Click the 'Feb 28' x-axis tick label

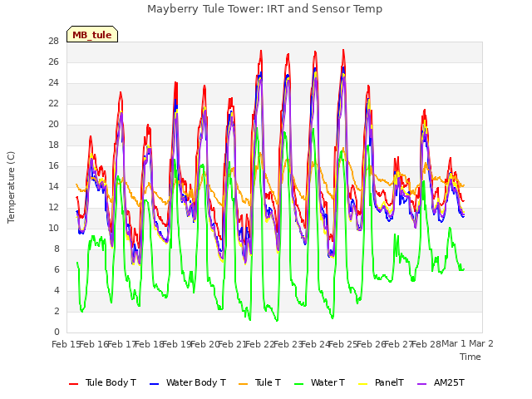coord(426,344)
